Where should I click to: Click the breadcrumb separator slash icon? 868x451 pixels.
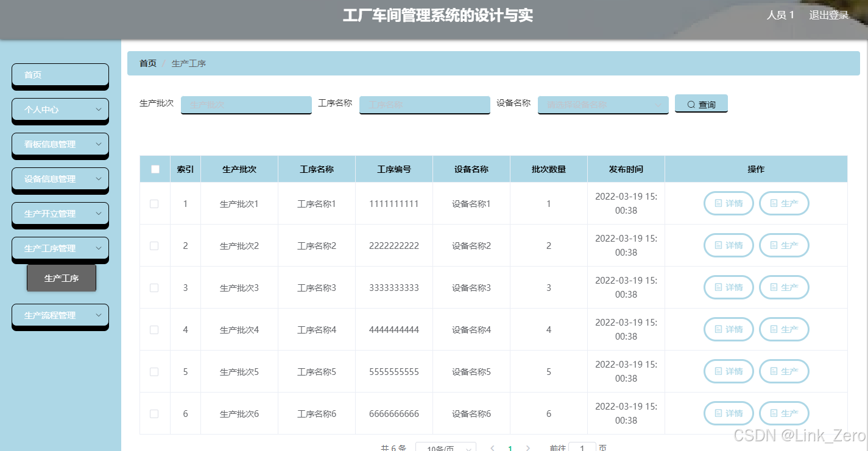point(164,63)
